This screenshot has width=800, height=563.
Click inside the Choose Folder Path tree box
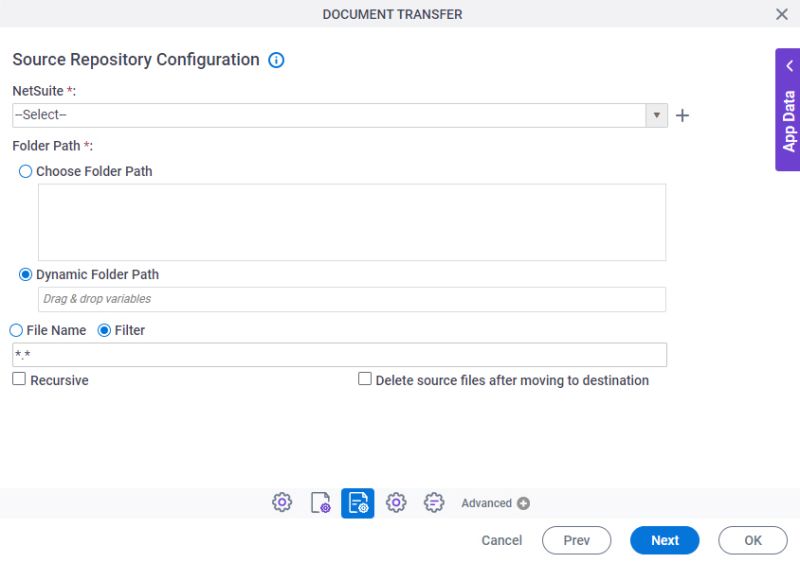352,222
